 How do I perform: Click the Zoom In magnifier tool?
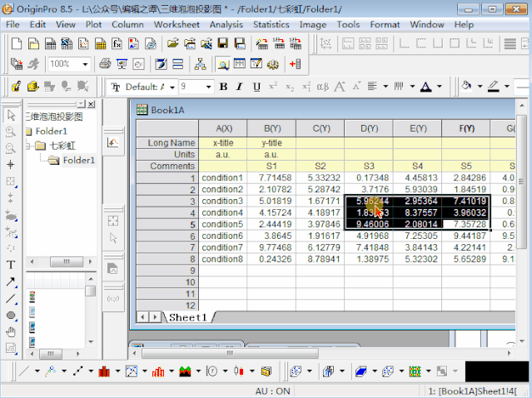[x=11, y=132]
